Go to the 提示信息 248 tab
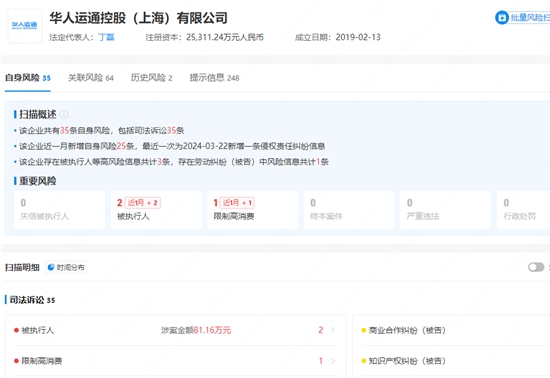550x378 pixels. (214, 78)
